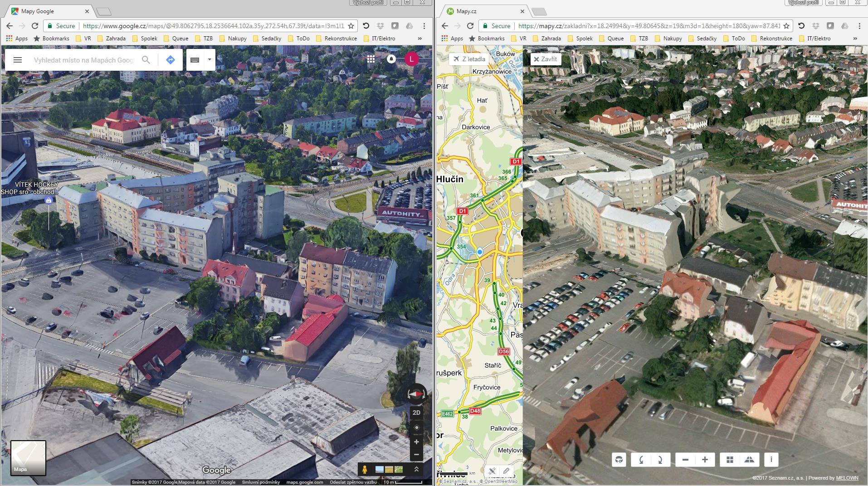This screenshot has height=486, width=868.
Task: Open the Google Maps hamburger menu
Action: pyautogui.click(x=18, y=60)
